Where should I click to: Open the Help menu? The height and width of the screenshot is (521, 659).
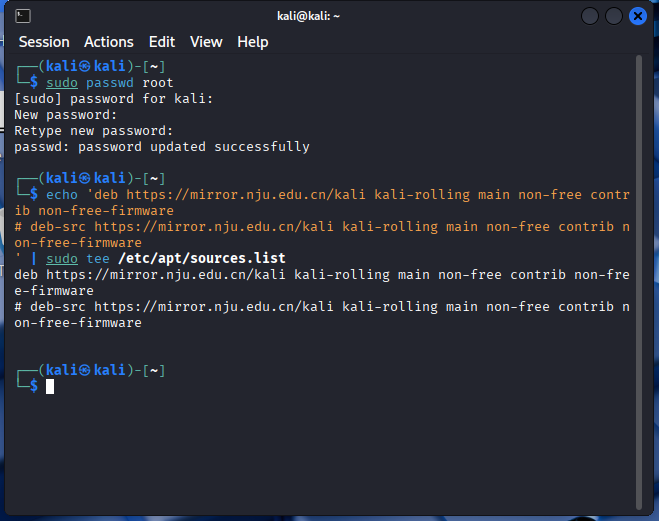(252, 42)
